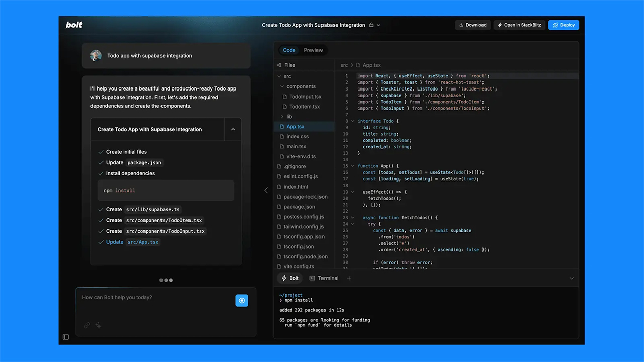The height and width of the screenshot is (362, 644).
Task: Click the attach link icon in chat box
Action: click(87, 325)
